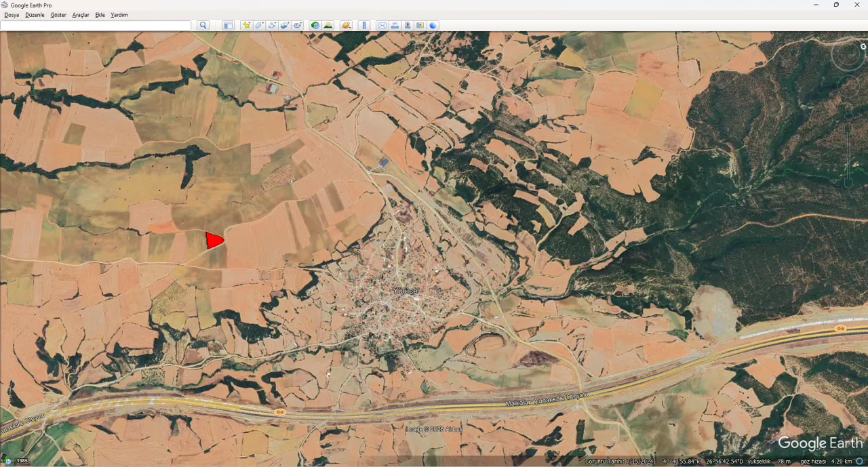This screenshot has width=868, height=467.
Task: Toggle the sunlight across landscape icon
Action: [328, 25]
